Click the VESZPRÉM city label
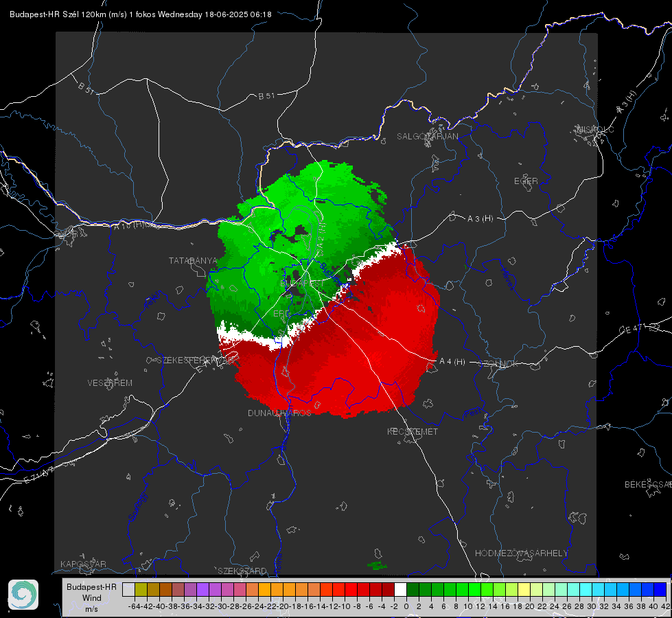This screenshot has width=672, height=618. pyautogui.click(x=110, y=382)
